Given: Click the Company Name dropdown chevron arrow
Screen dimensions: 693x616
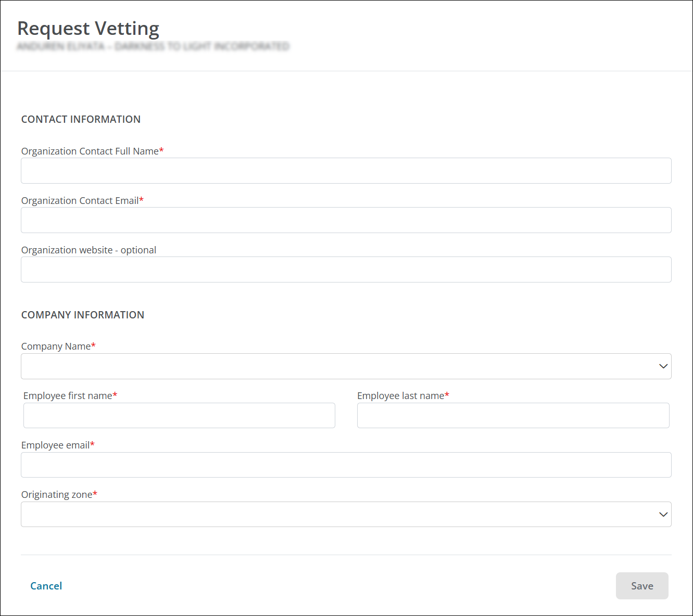Looking at the screenshot, I should [x=663, y=366].
